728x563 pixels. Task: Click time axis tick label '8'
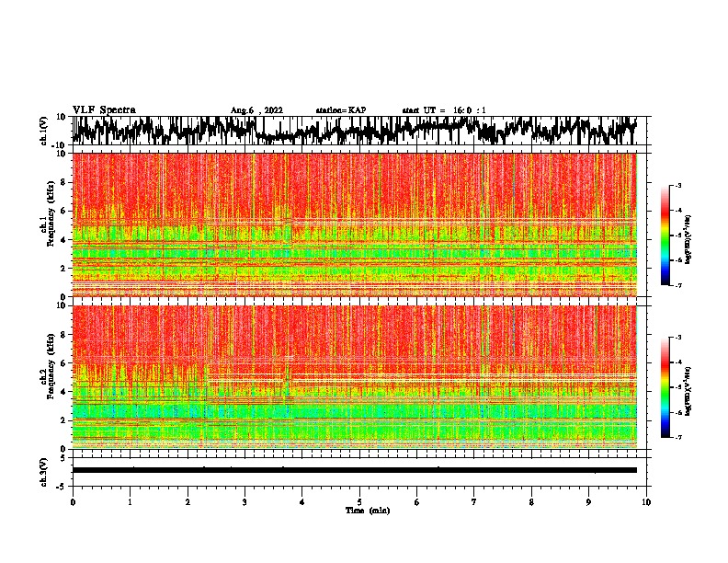[x=531, y=502]
